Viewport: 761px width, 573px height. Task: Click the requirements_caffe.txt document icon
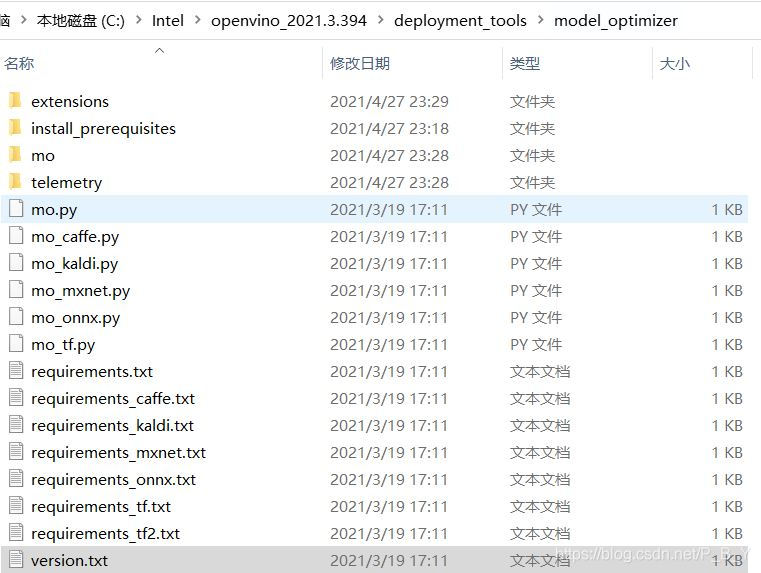pos(16,398)
